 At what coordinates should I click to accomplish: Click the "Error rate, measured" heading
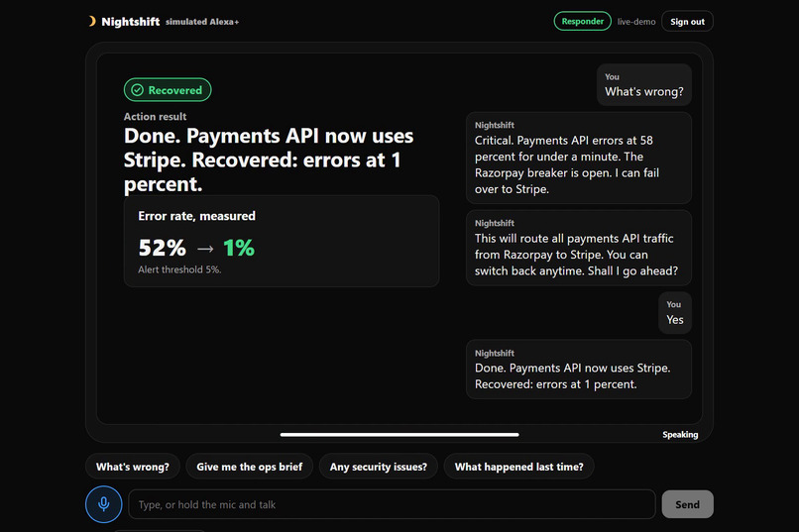pyautogui.click(x=196, y=216)
